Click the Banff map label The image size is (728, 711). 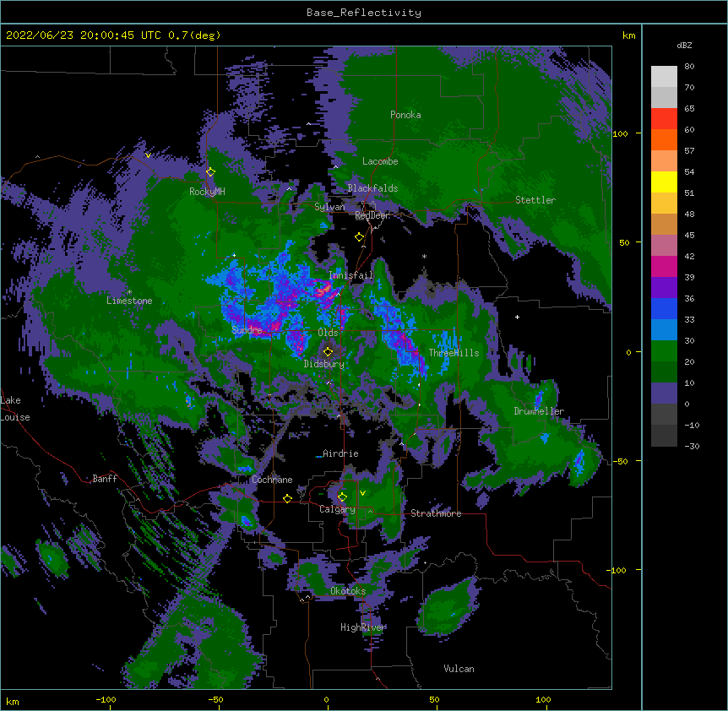point(105,479)
